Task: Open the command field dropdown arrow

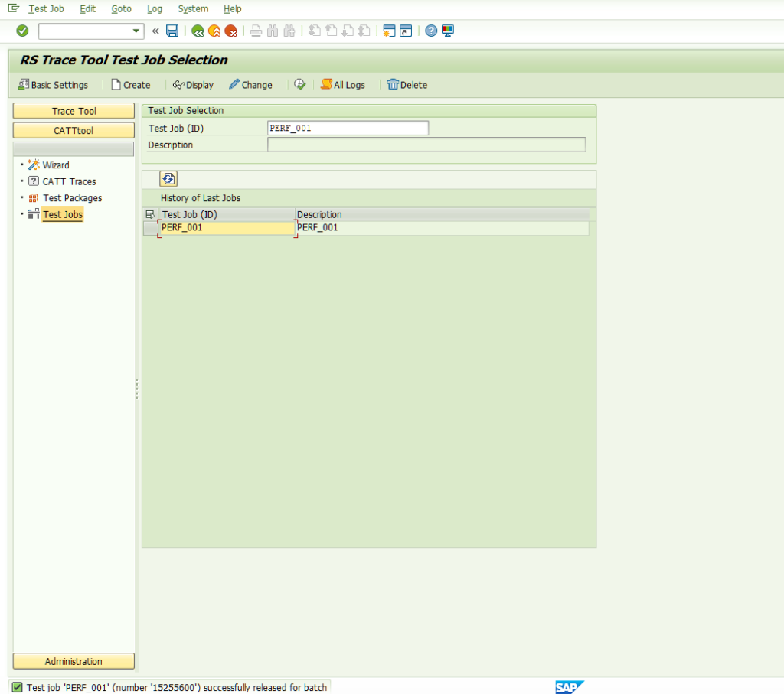Action: tap(136, 31)
